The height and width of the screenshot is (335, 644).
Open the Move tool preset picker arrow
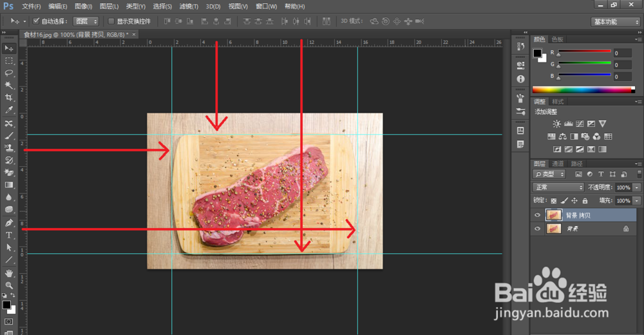tap(24, 21)
